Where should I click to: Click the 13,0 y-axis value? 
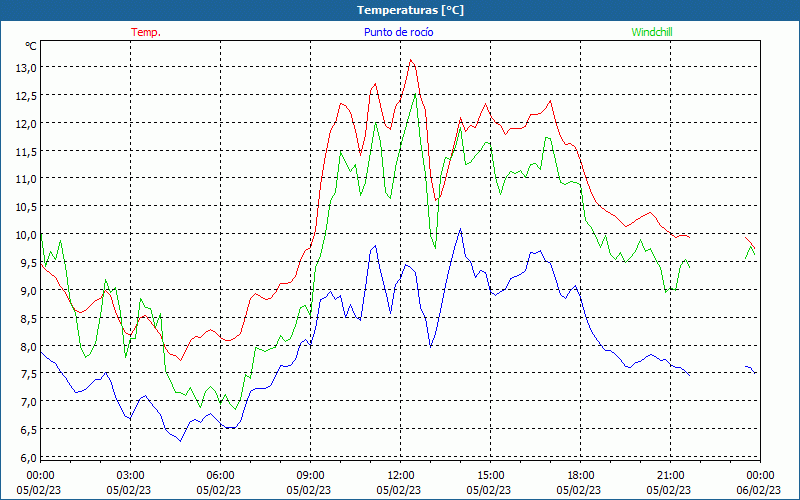[x=25, y=67]
